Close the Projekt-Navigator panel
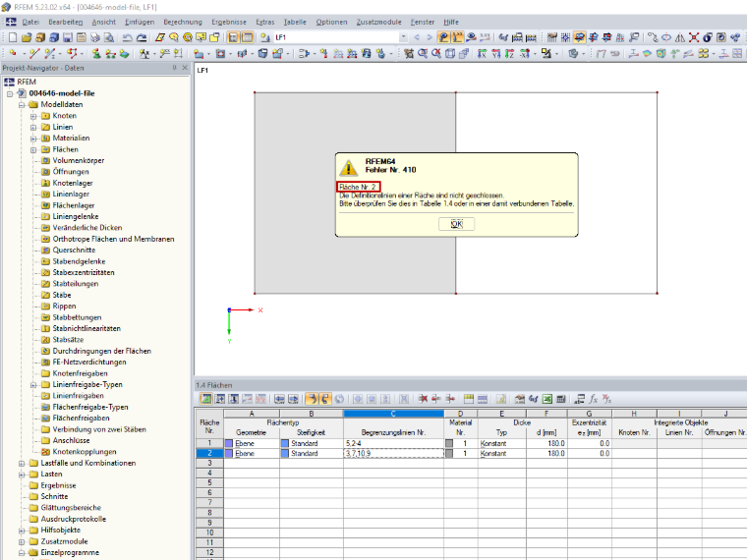 [185, 68]
